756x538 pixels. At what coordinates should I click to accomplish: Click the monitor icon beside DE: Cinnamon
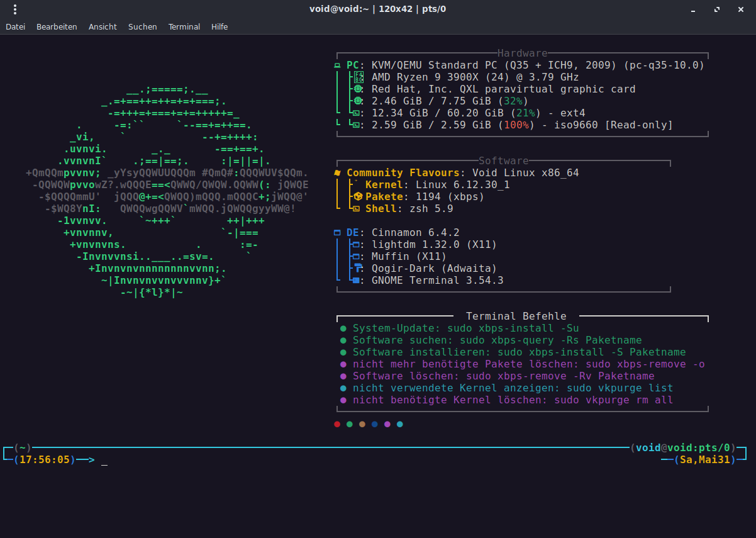tap(338, 233)
